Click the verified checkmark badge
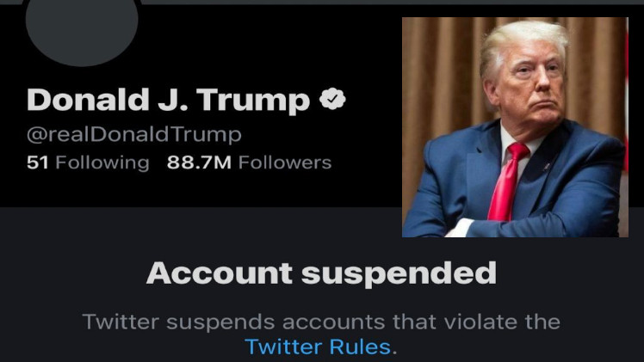 tap(332, 101)
